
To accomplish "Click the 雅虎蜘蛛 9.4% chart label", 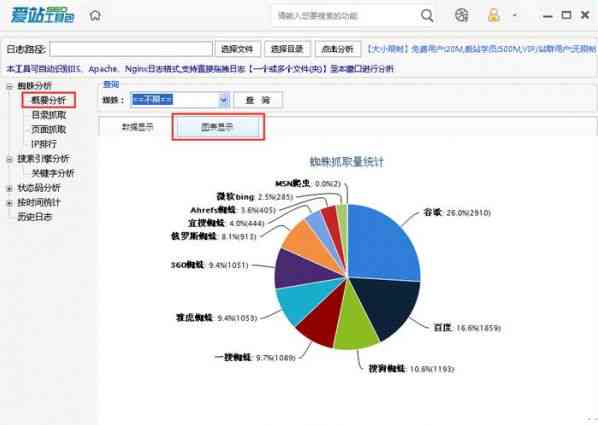I will pyautogui.click(x=217, y=317).
